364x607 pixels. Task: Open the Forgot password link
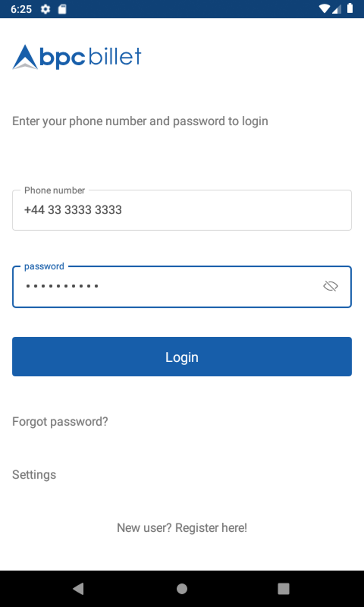click(x=60, y=422)
